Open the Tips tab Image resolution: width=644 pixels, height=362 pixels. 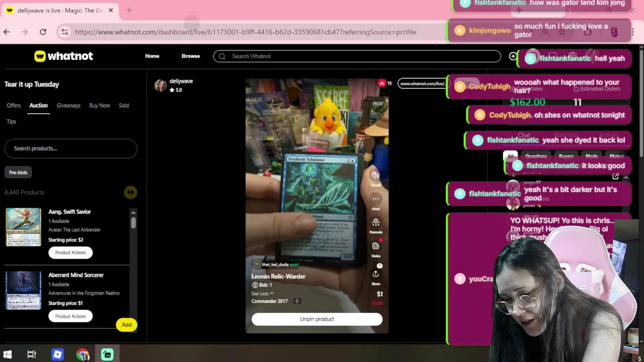point(11,122)
